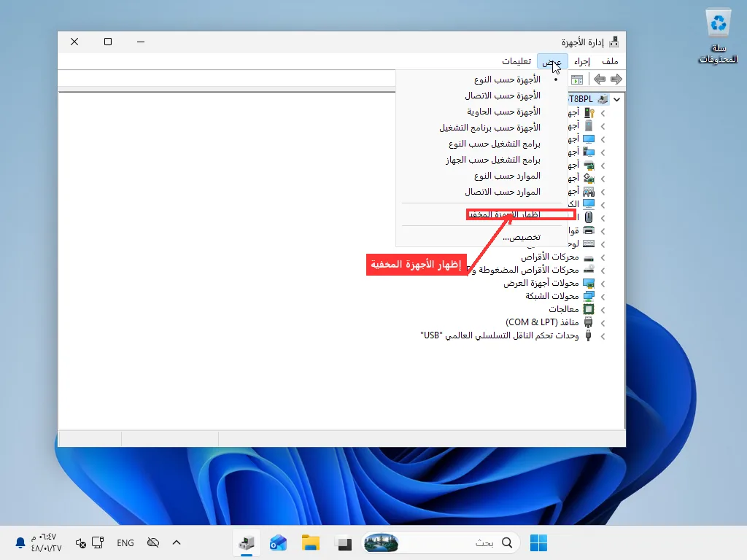Click the ENG language indicator

point(125,542)
